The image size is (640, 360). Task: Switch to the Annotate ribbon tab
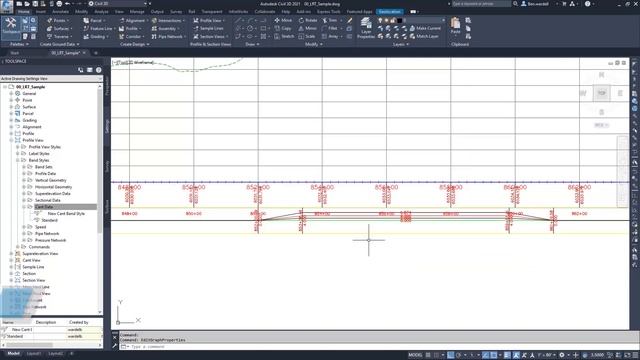coord(60,11)
